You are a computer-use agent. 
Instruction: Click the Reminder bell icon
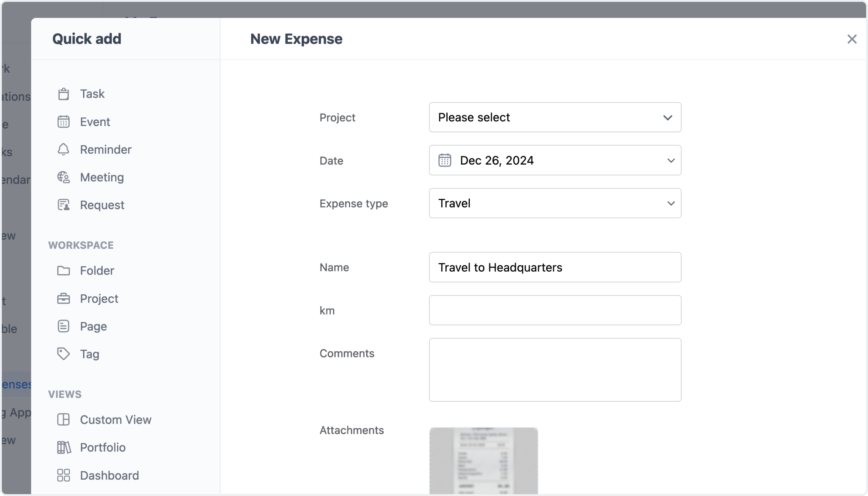[63, 149]
